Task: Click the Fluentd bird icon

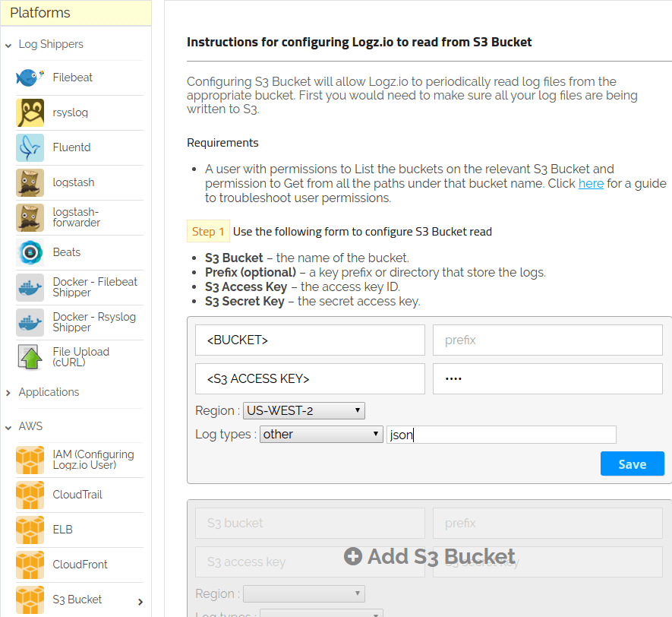Action: pos(30,147)
